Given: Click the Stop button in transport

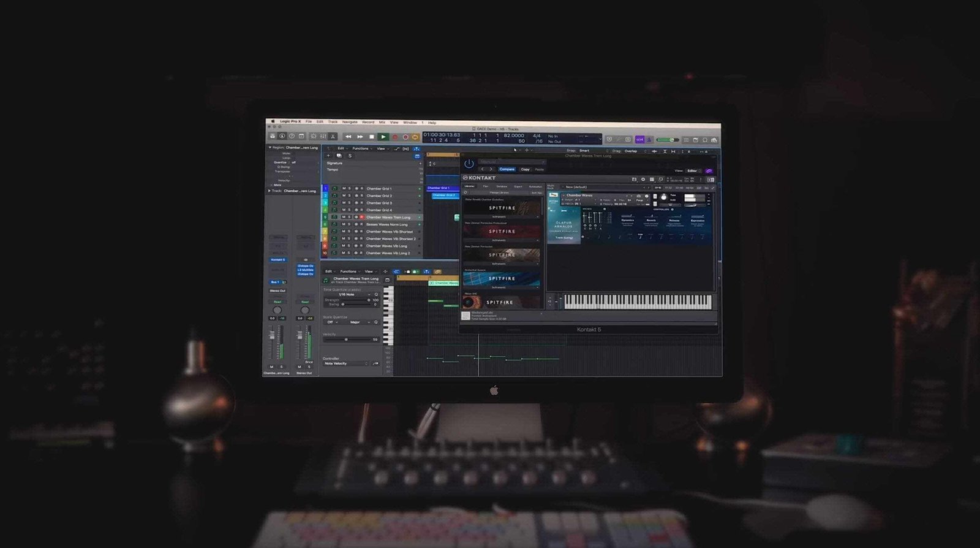Looking at the screenshot, I should coord(371,137).
